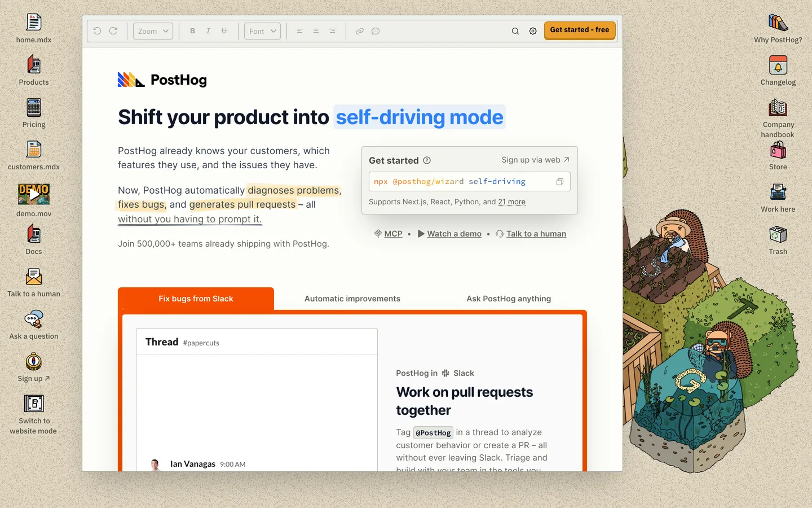Viewport: 812px width, 508px height.
Task: Click the @PostHog tag chip
Action: 433,433
